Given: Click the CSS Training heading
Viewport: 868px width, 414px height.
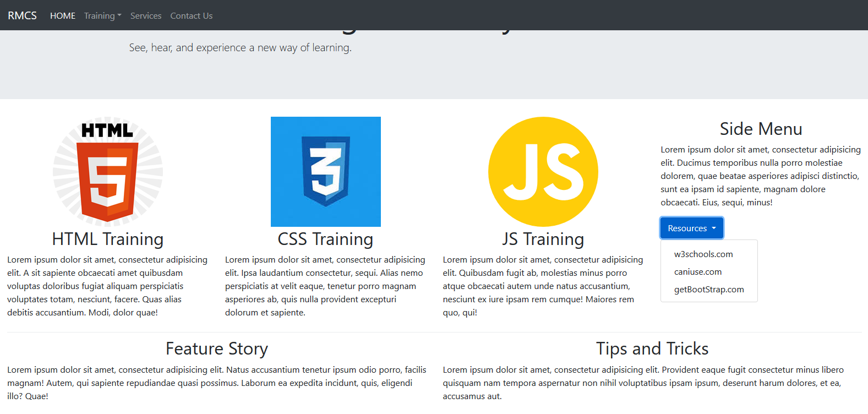Looking at the screenshot, I should pos(326,239).
